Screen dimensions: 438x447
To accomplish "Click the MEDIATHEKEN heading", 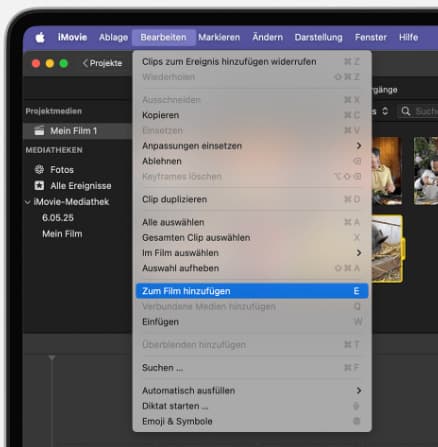I will (54, 150).
